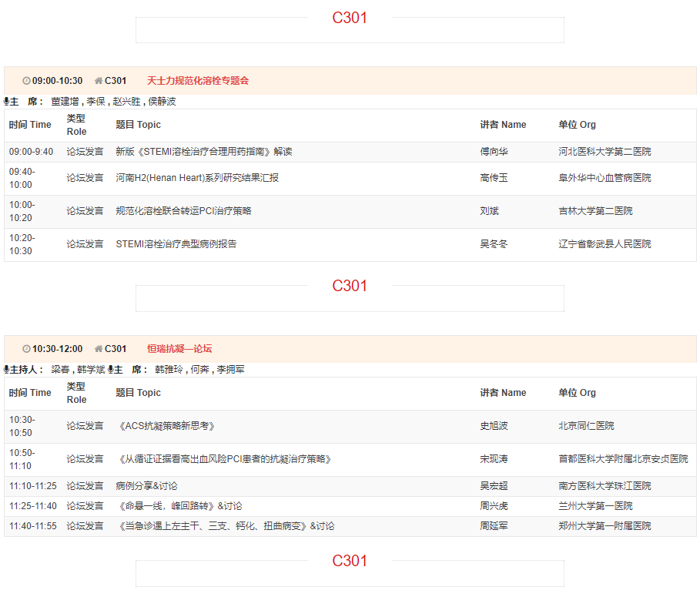Click speaker name 刘斌
The width and height of the screenshot is (700, 597).
click(x=489, y=211)
